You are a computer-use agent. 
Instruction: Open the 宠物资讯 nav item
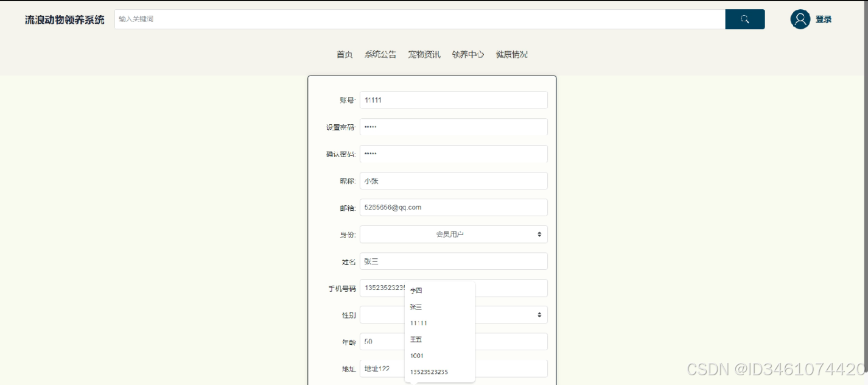coord(424,54)
